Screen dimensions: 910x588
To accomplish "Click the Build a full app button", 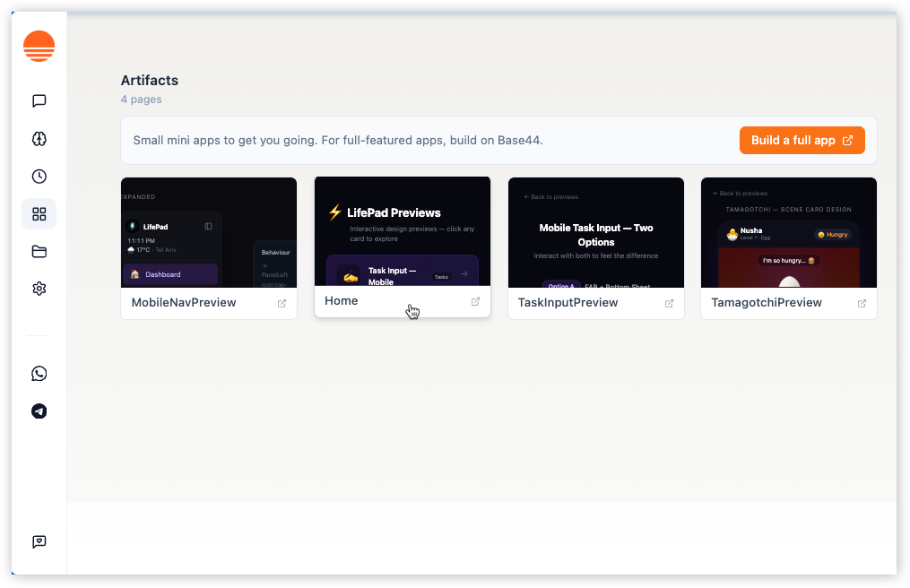I will [x=802, y=140].
